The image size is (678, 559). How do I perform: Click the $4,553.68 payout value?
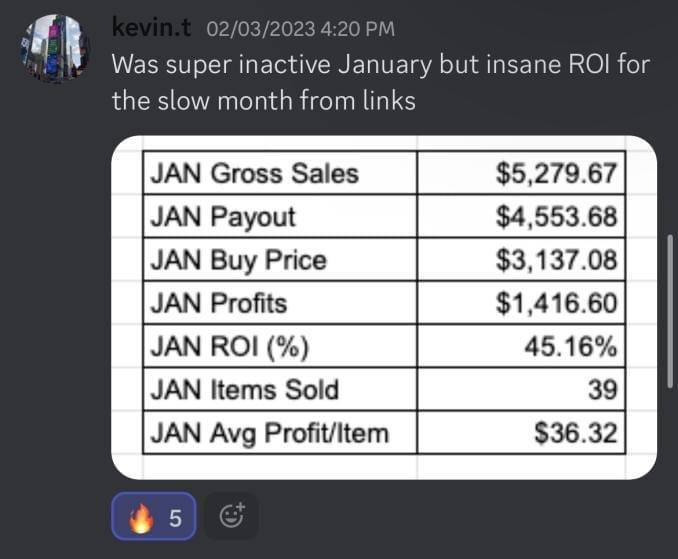click(558, 216)
